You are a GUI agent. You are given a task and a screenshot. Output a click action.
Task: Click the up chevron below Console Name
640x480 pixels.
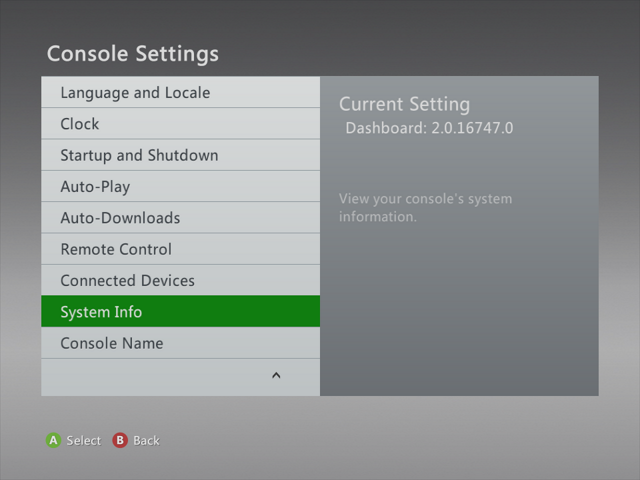coord(276,375)
